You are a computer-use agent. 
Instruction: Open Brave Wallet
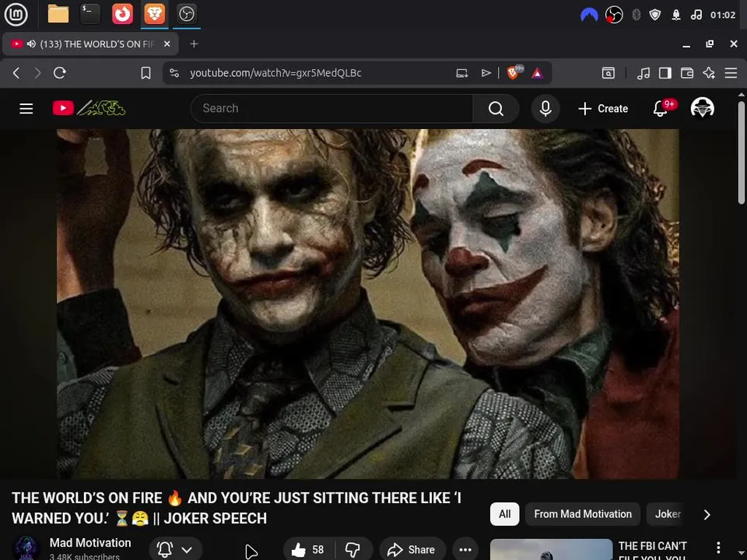(x=687, y=73)
